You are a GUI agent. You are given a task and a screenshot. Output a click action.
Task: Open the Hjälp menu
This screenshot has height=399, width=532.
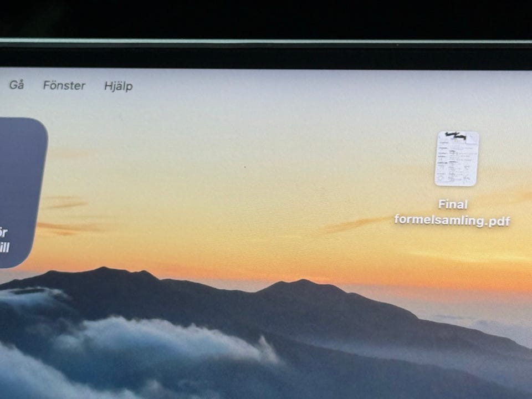point(119,86)
